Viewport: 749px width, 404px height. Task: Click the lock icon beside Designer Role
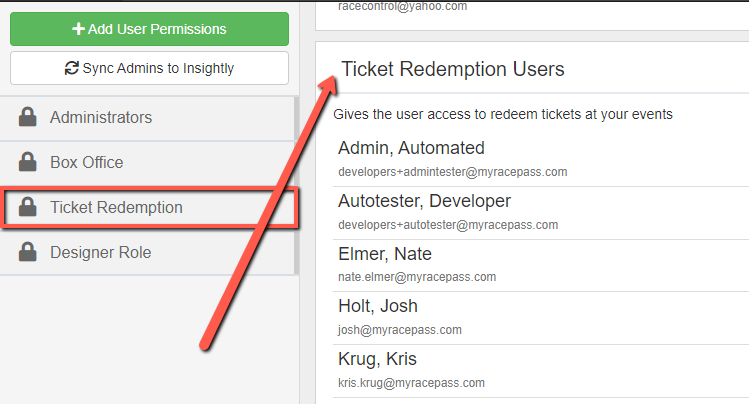tap(28, 252)
